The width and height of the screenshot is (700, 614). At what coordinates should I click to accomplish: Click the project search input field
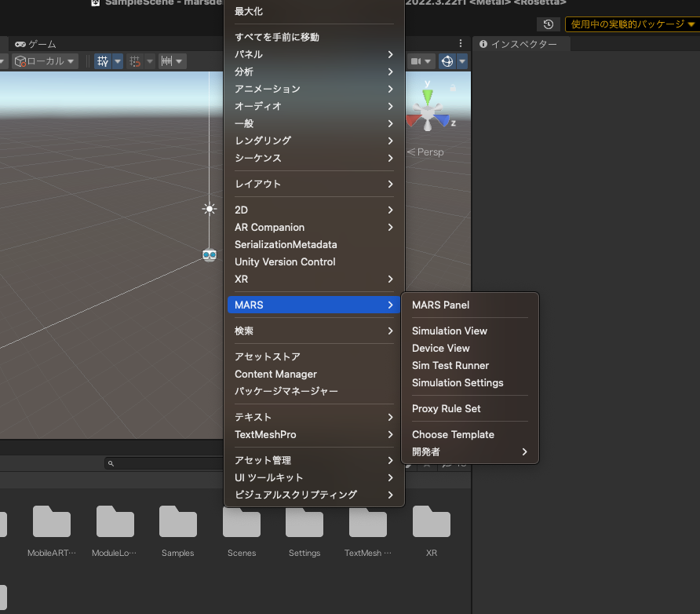[164, 463]
